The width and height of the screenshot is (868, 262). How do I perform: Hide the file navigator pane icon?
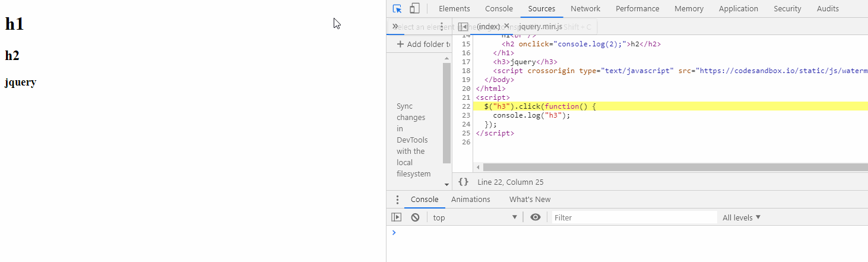tap(463, 27)
